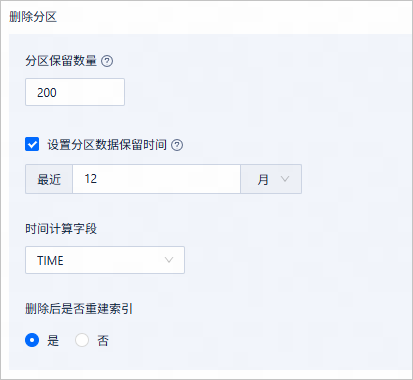Select the 是 radio button
The width and height of the screenshot is (413, 380).
32,340
